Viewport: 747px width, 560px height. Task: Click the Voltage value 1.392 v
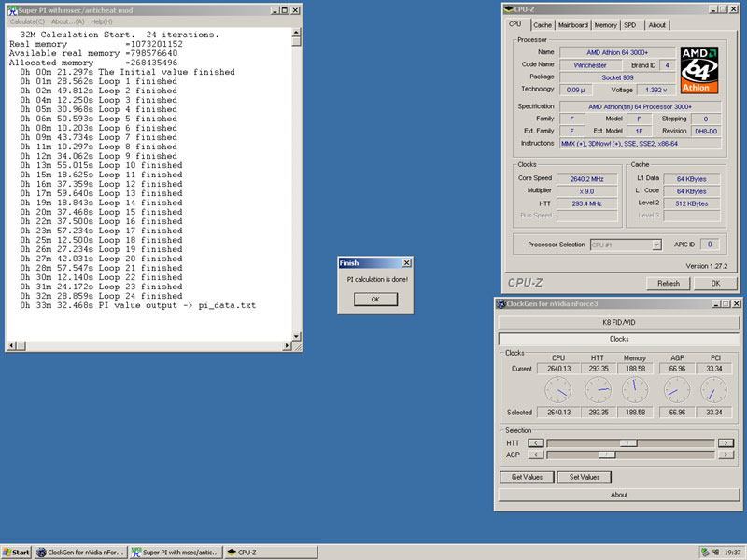coord(656,90)
